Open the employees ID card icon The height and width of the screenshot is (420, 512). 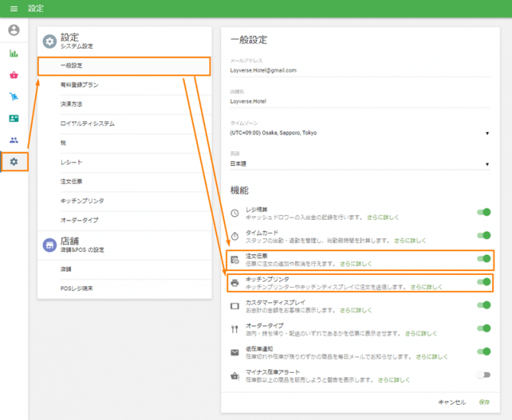click(x=14, y=118)
